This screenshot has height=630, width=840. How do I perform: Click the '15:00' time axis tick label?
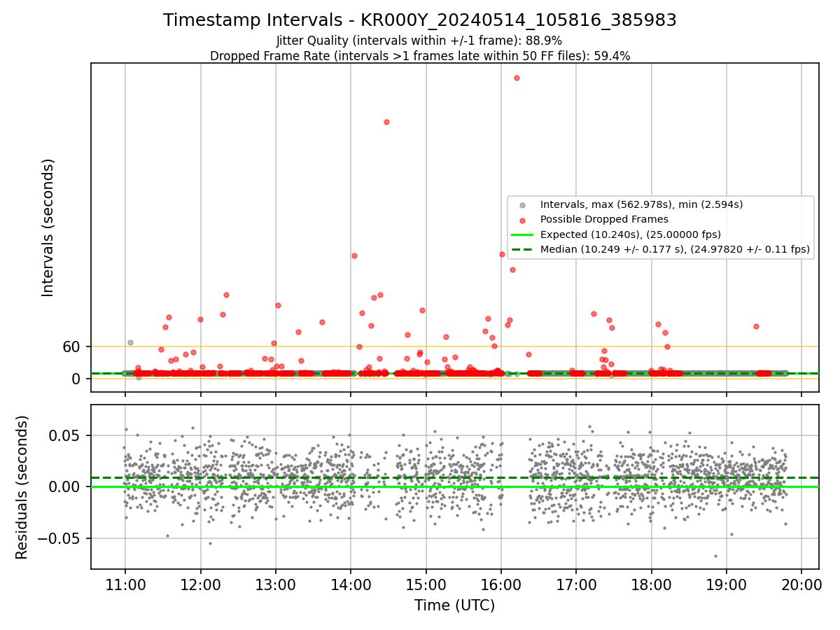[426, 584]
